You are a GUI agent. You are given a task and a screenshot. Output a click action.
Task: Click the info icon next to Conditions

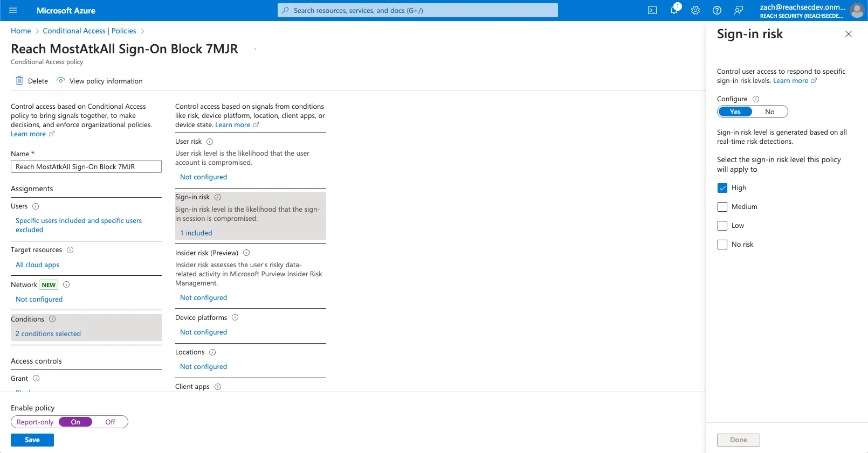(52, 319)
